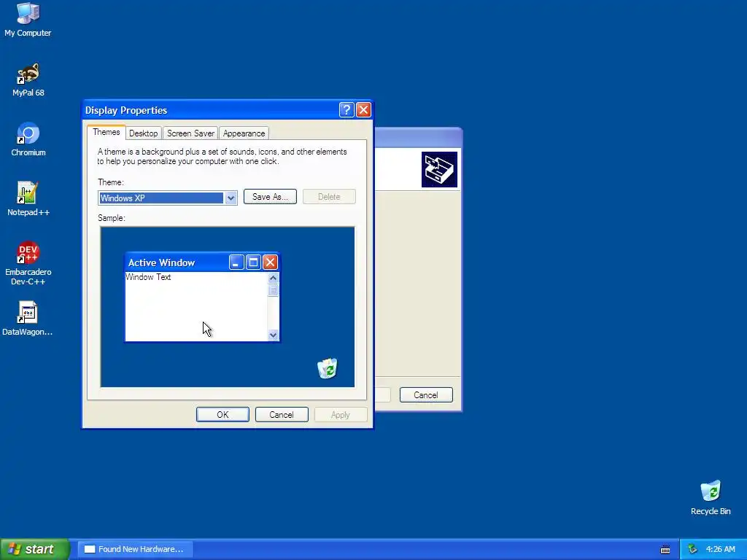Image resolution: width=747 pixels, height=560 pixels.
Task: Click Cancel in Display Properties
Action: tap(282, 415)
